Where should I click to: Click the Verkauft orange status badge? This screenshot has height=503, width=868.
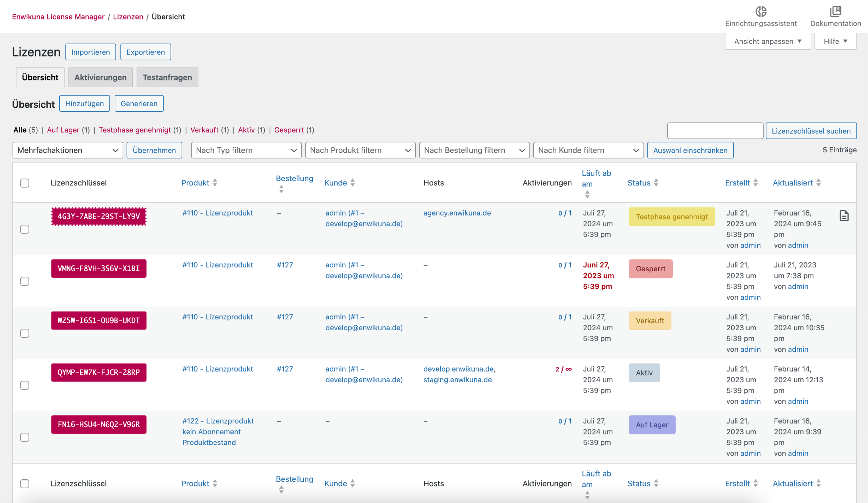(x=650, y=321)
